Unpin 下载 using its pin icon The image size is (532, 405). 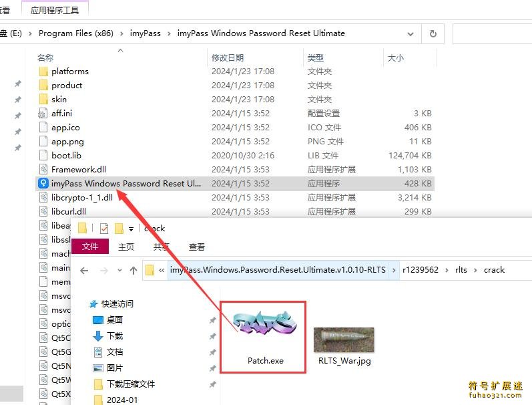[212, 336]
